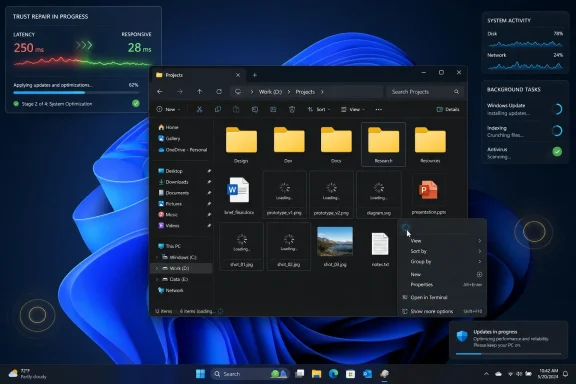The image size is (576, 384).
Task: Open Outlook from the taskbar
Action: pyautogui.click(x=367, y=374)
